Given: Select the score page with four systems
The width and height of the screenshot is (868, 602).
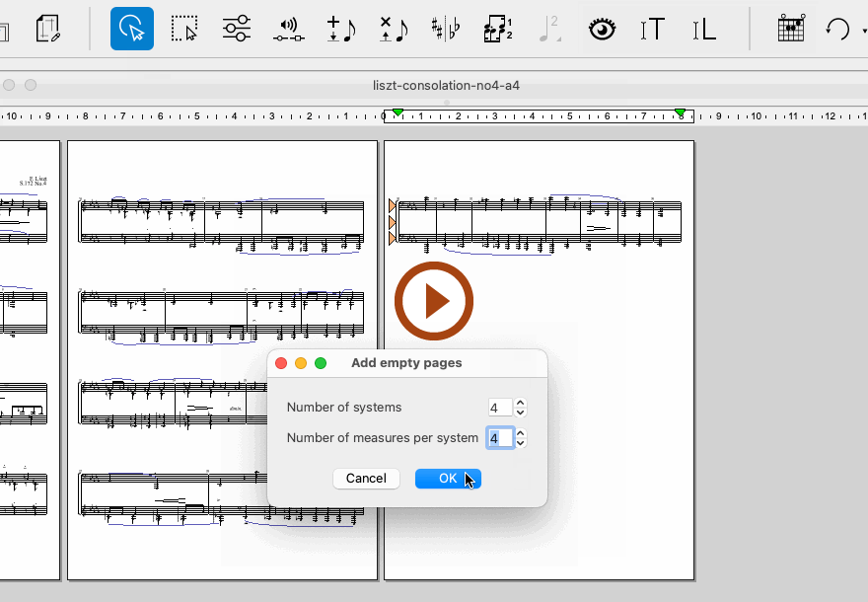Looking at the screenshot, I should point(223,360).
